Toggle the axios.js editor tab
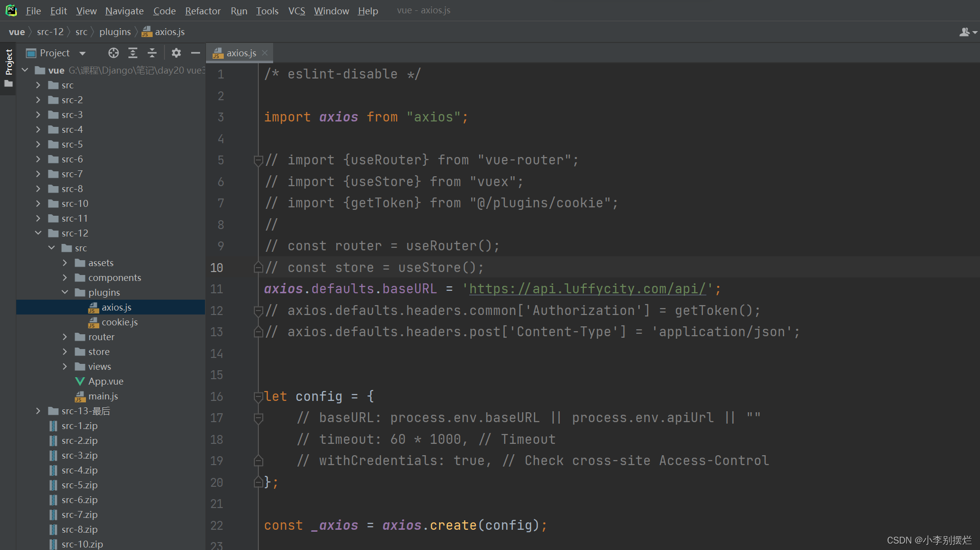The width and height of the screenshot is (980, 550). coord(238,52)
